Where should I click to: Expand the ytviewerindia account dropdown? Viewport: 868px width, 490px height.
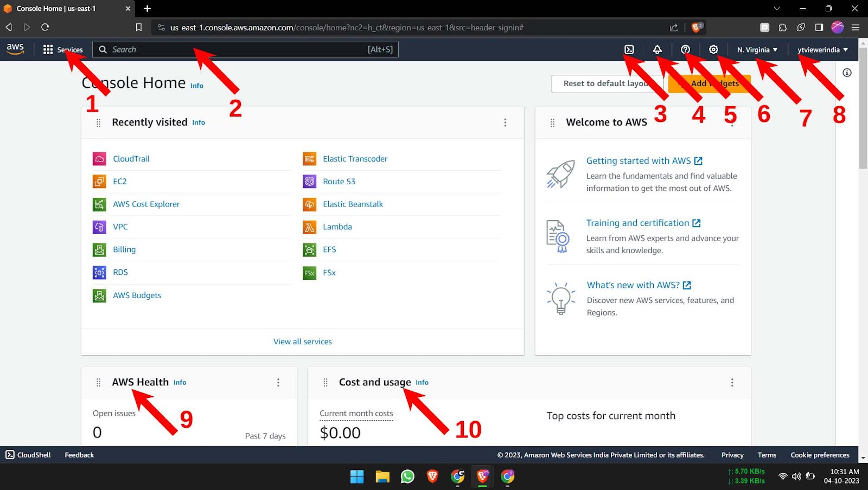click(x=822, y=49)
